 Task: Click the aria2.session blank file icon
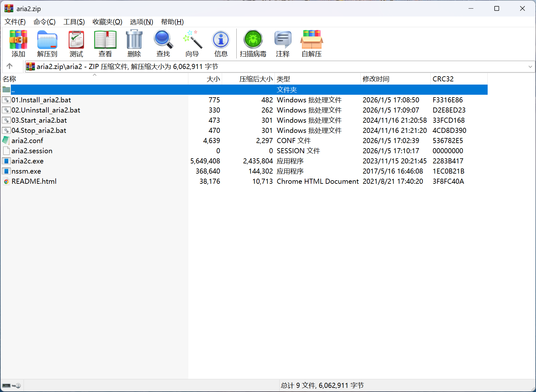tap(6, 151)
